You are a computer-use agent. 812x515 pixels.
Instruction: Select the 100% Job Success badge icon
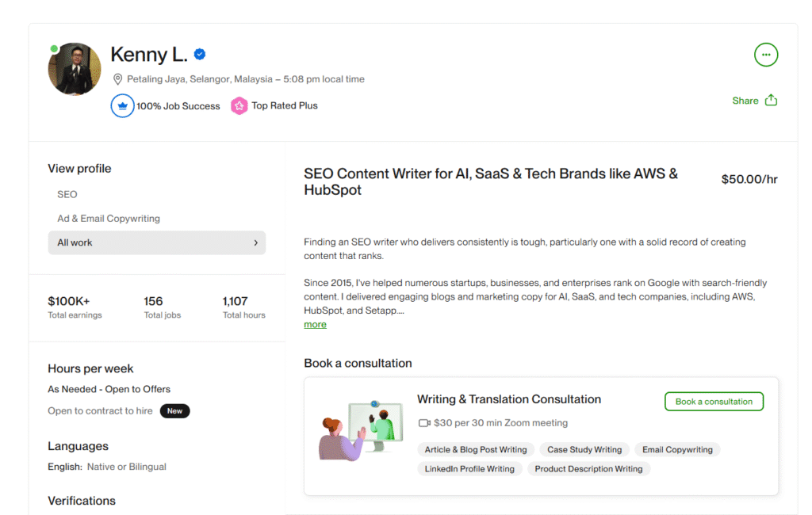click(x=121, y=105)
